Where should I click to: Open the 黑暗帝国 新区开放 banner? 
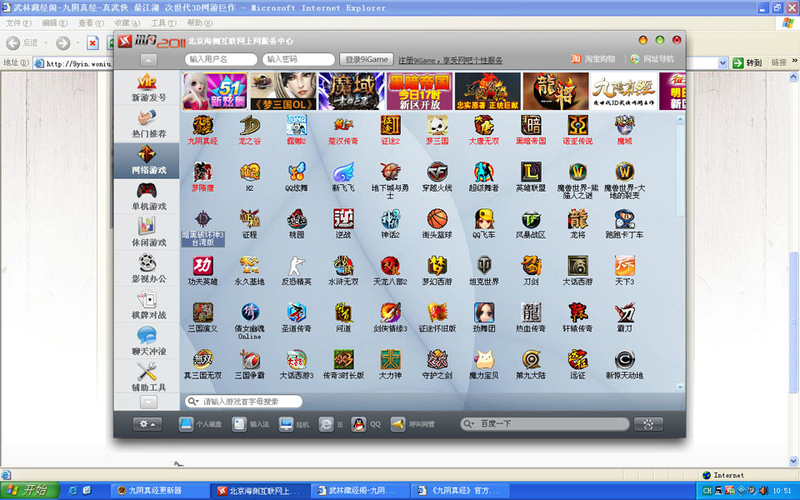point(419,91)
